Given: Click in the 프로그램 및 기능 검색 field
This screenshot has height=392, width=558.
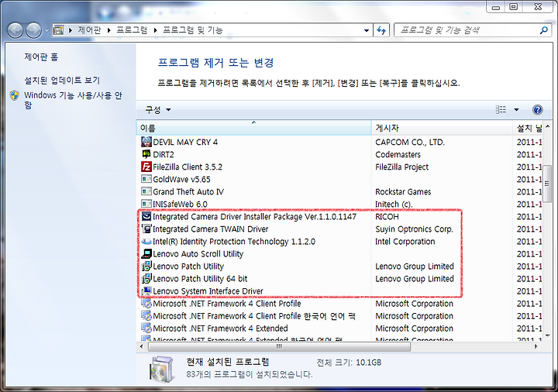Looking at the screenshot, I should [x=467, y=30].
